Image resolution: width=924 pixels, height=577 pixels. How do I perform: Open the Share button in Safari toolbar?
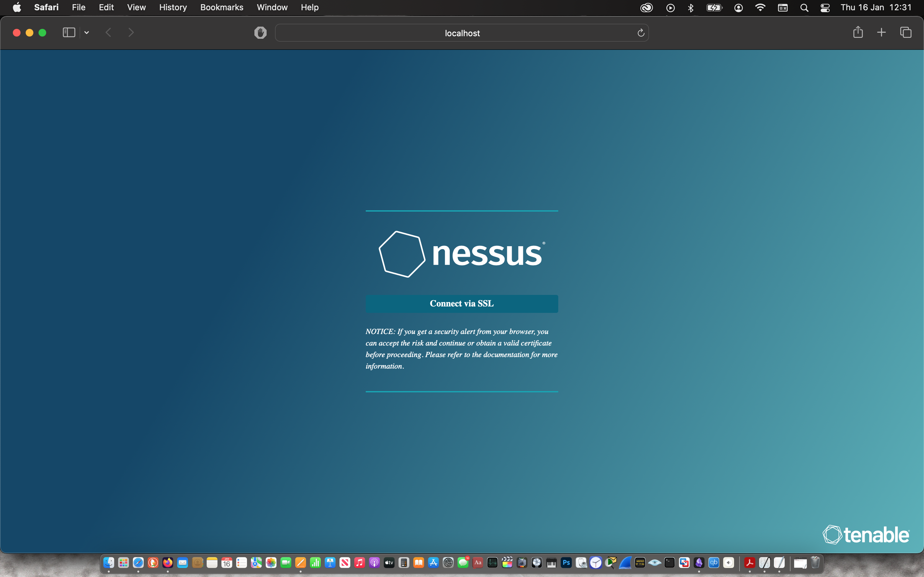pyautogui.click(x=858, y=32)
